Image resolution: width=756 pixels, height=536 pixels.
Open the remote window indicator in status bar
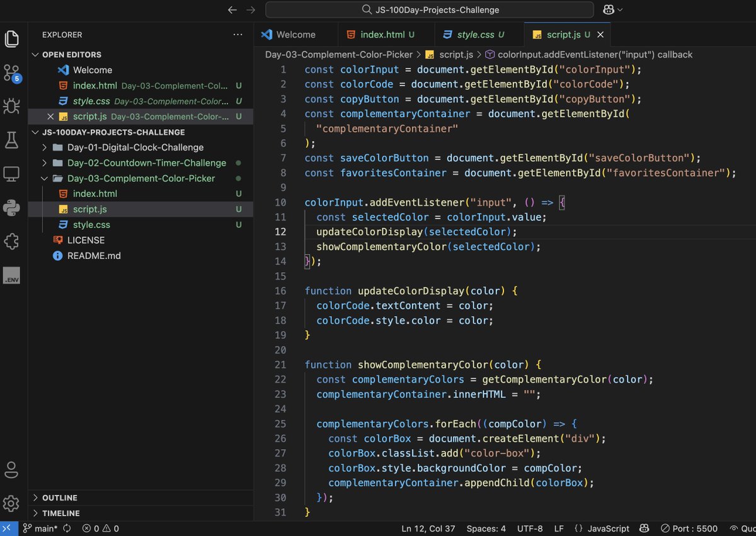7,528
